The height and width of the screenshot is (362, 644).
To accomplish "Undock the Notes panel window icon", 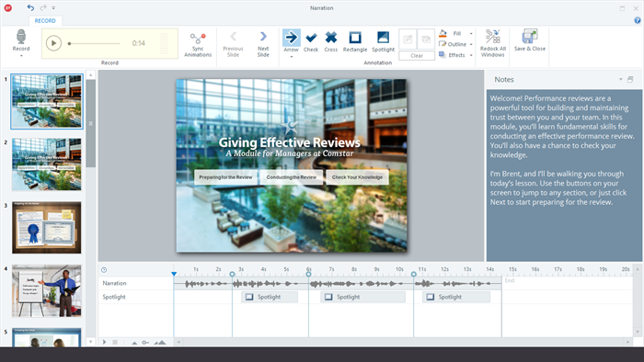I will (630, 80).
